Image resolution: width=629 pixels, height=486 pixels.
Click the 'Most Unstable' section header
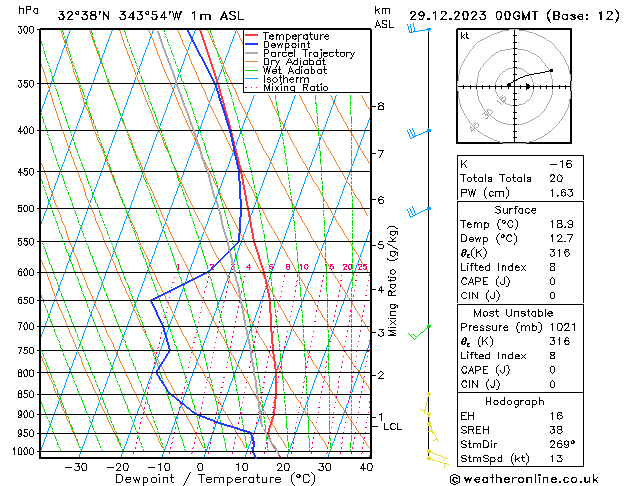click(513, 313)
